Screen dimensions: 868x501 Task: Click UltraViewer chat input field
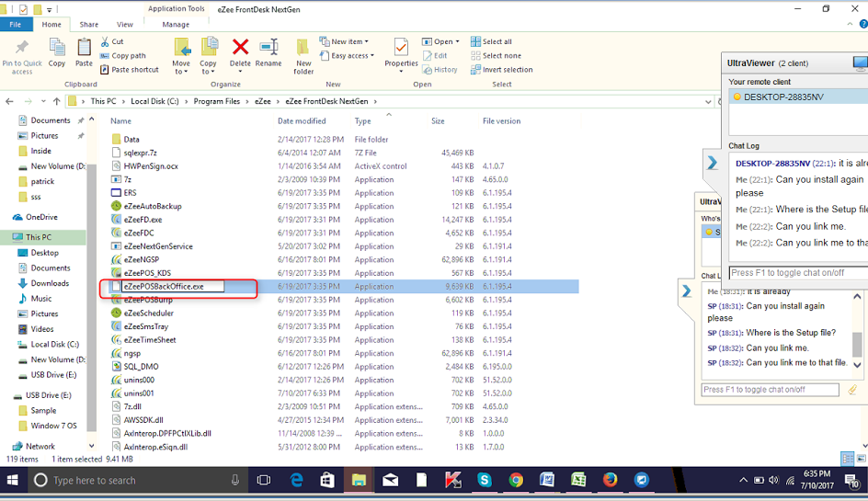pos(798,273)
